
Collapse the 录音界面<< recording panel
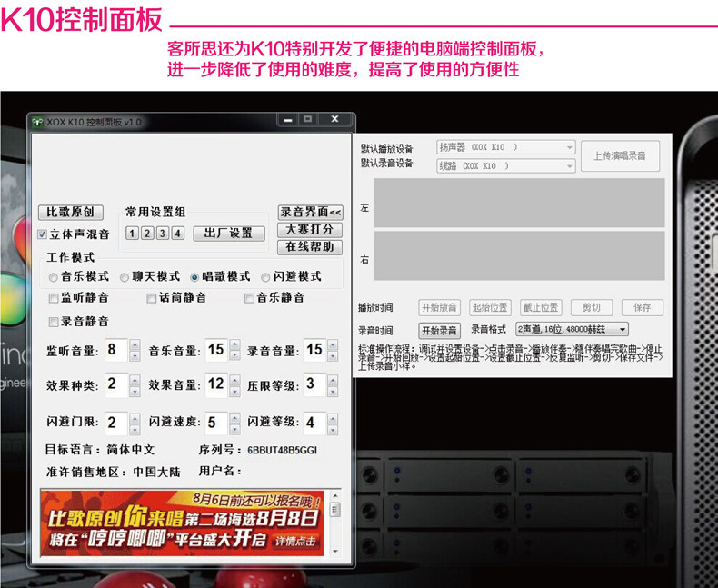[310, 212]
